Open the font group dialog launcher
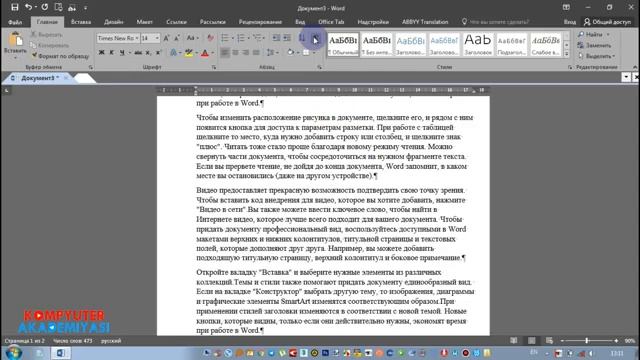640x360 pixels. pyautogui.click(x=214, y=67)
